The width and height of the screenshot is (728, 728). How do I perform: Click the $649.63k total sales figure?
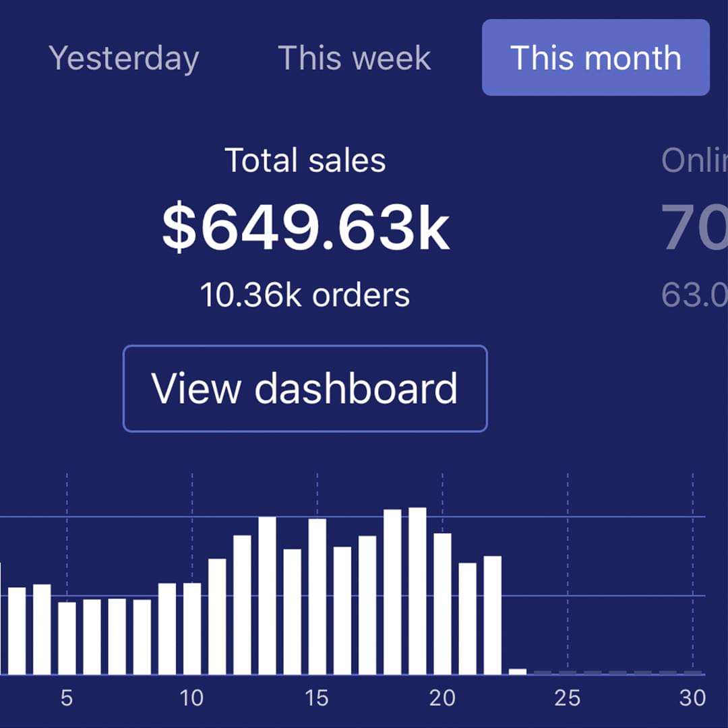(x=305, y=229)
